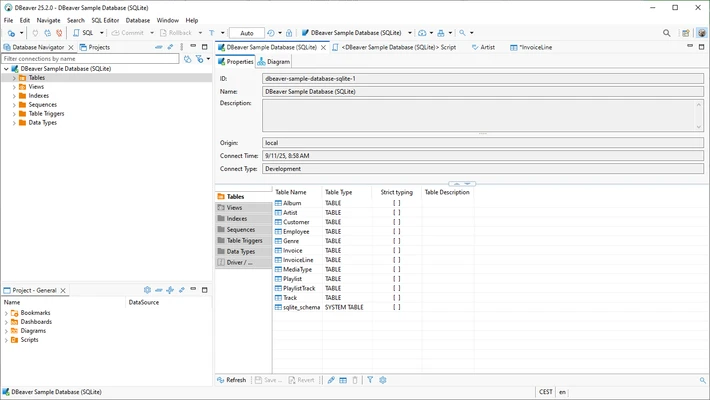Switch to the Projects tab
710x400 pixels.
[x=95, y=47]
